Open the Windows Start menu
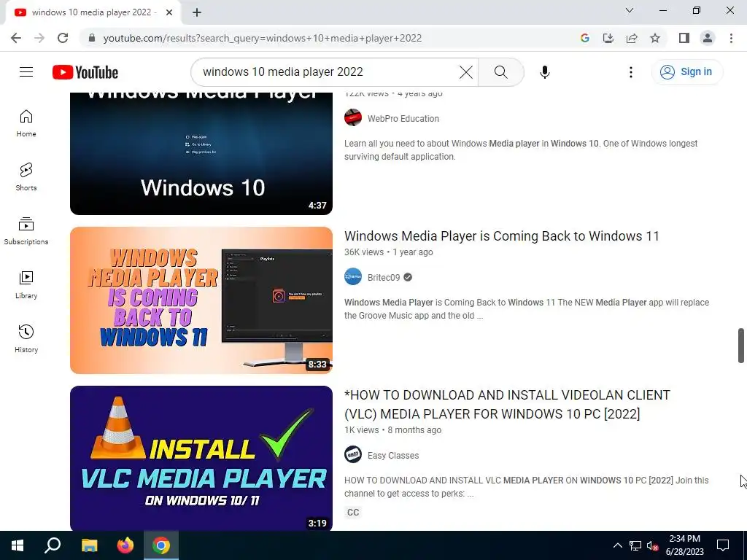Image resolution: width=747 pixels, height=560 pixels. tap(18, 545)
